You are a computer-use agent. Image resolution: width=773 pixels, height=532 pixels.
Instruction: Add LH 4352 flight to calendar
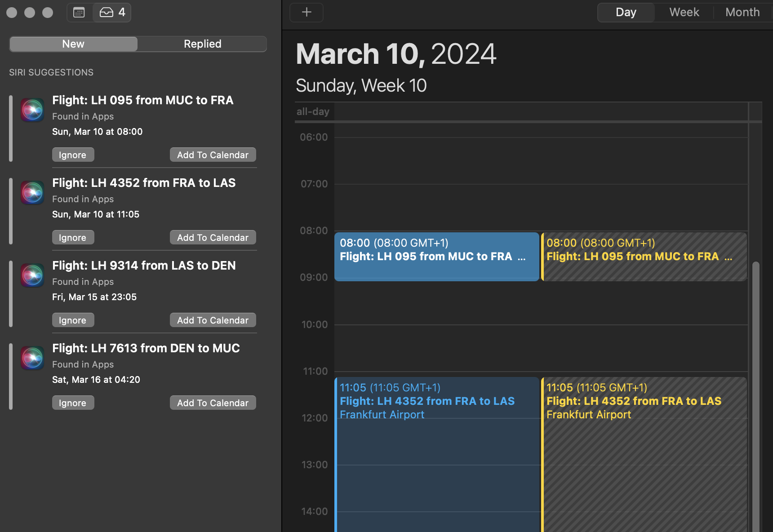click(213, 238)
